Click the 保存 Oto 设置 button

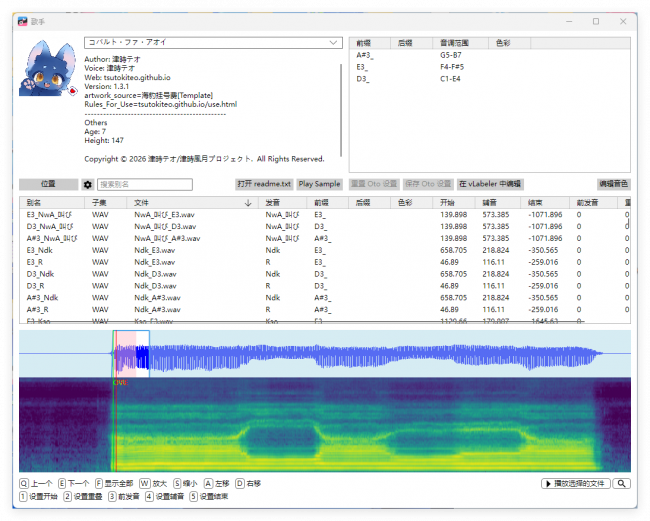pyautogui.click(x=428, y=184)
